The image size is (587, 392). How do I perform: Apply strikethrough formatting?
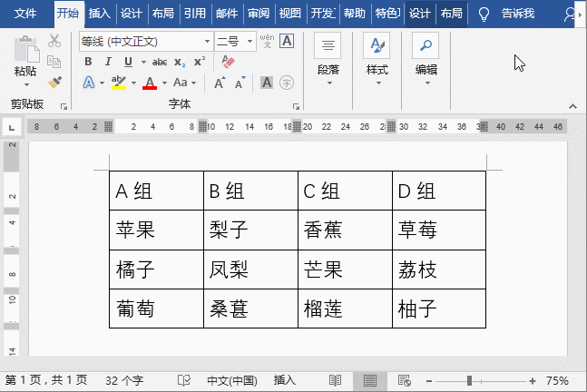click(160, 62)
